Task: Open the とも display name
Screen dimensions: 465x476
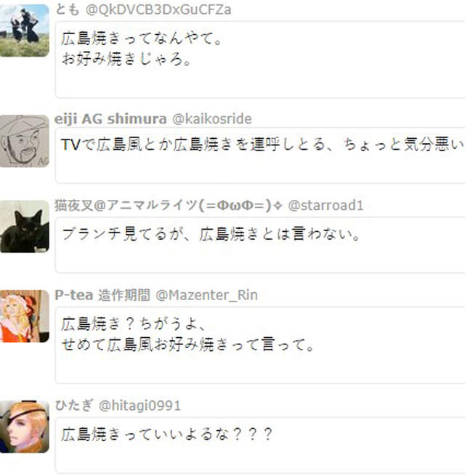Action: point(68,9)
